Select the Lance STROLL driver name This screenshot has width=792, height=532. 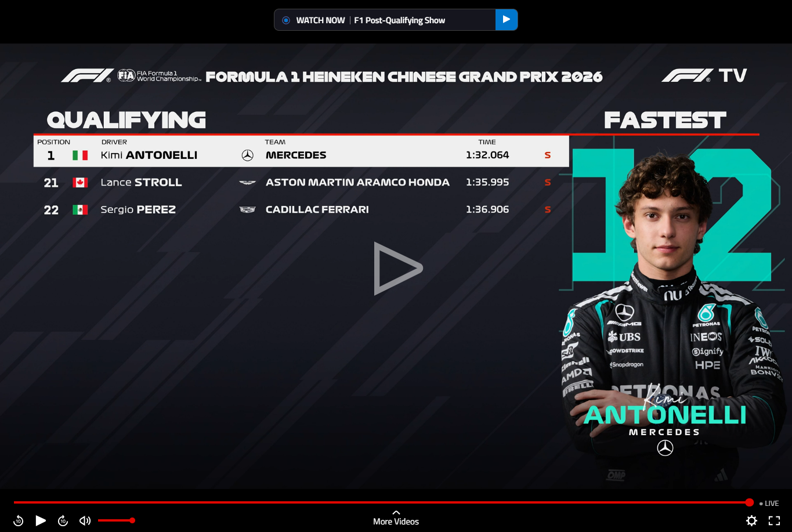(141, 182)
